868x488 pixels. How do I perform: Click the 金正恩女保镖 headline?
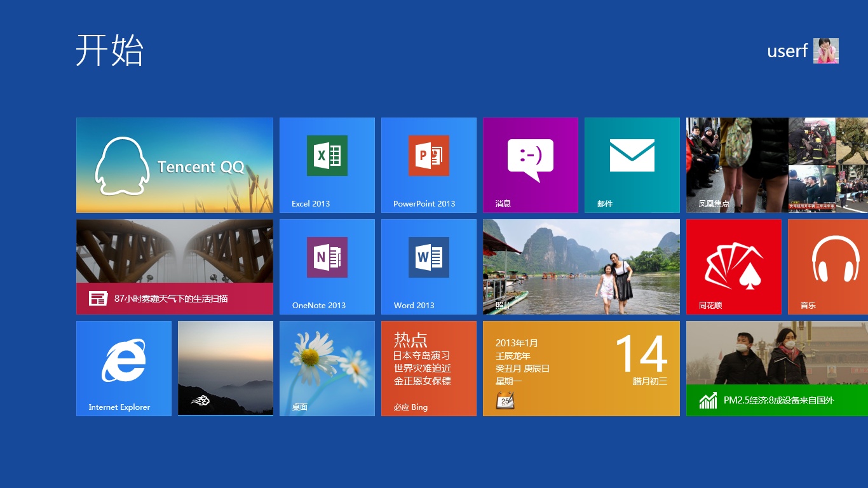[x=422, y=381]
